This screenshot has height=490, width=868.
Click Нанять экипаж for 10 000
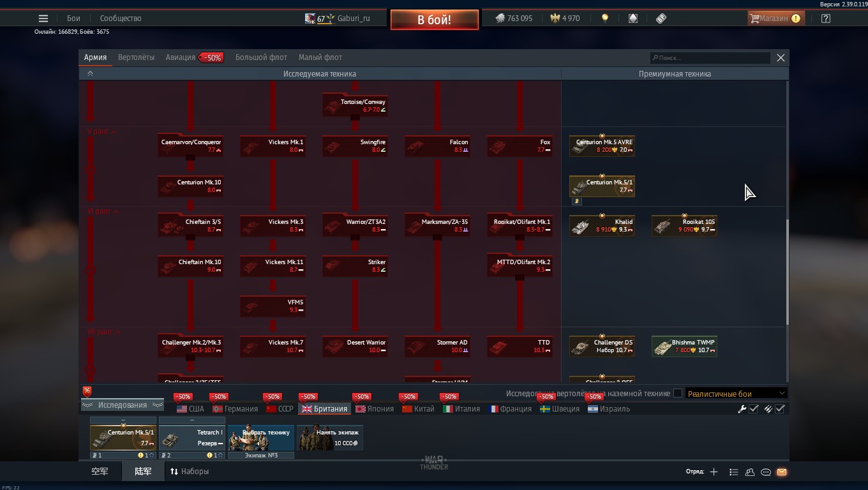[x=329, y=438]
